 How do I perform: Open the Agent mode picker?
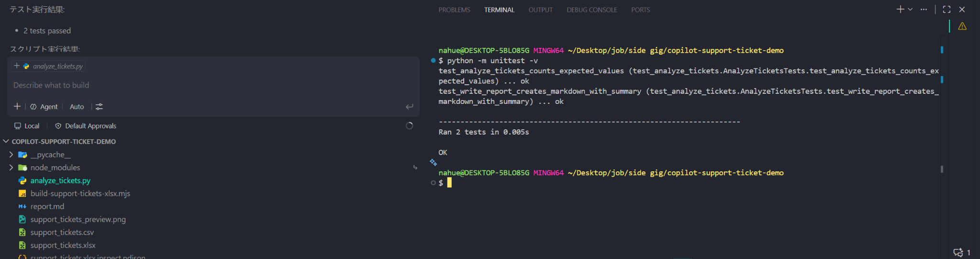[44, 107]
